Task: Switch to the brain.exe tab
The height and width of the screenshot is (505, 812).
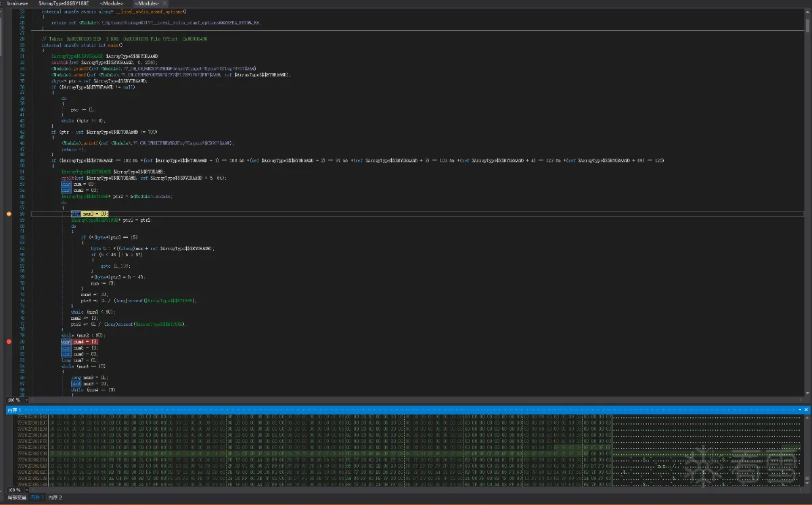Action: [18, 4]
